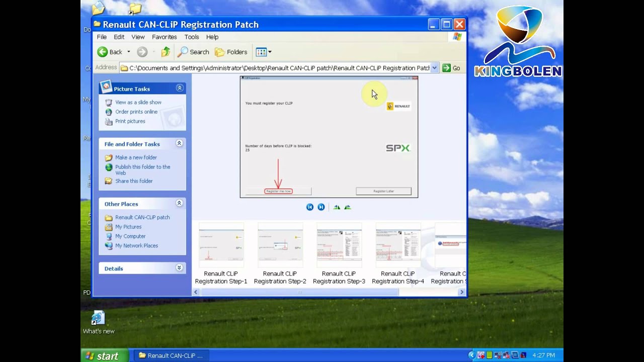The image size is (644, 362).
Task: Go back with the green Back arrow
Action: click(110, 52)
